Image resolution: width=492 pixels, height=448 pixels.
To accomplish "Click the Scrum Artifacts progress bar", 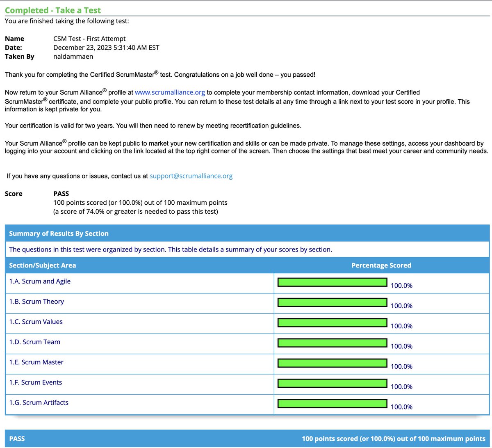I will click(333, 403).
